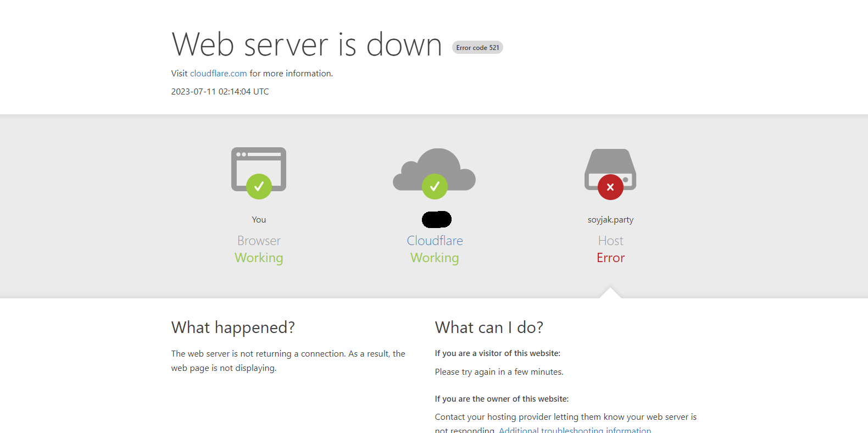
Task: Open Additional troubleshooting information link
Action: tap(575, 430)
